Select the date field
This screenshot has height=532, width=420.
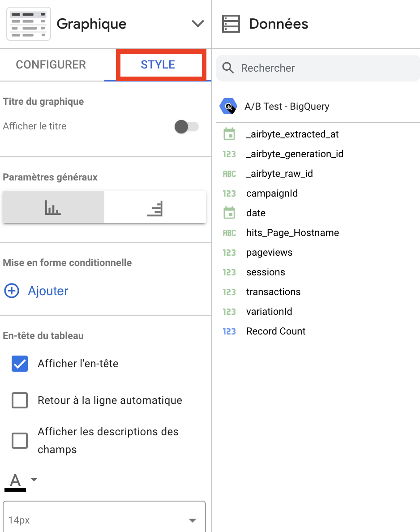pyautogui.click(x=256, y=213)
